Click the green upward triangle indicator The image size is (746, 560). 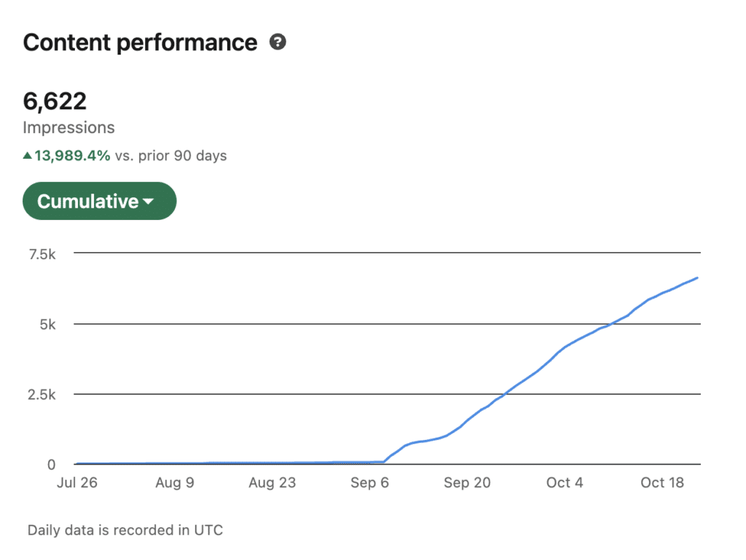(28, 156)
